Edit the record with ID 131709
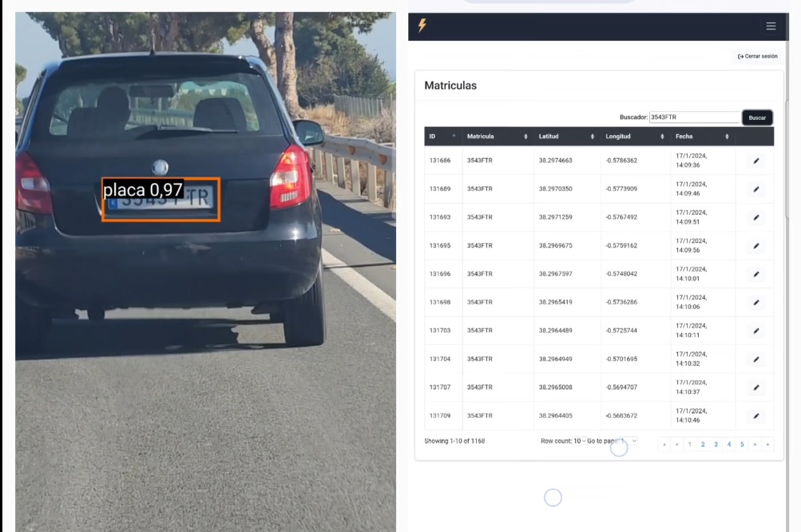801x532 pixels. tap(756, 416)
